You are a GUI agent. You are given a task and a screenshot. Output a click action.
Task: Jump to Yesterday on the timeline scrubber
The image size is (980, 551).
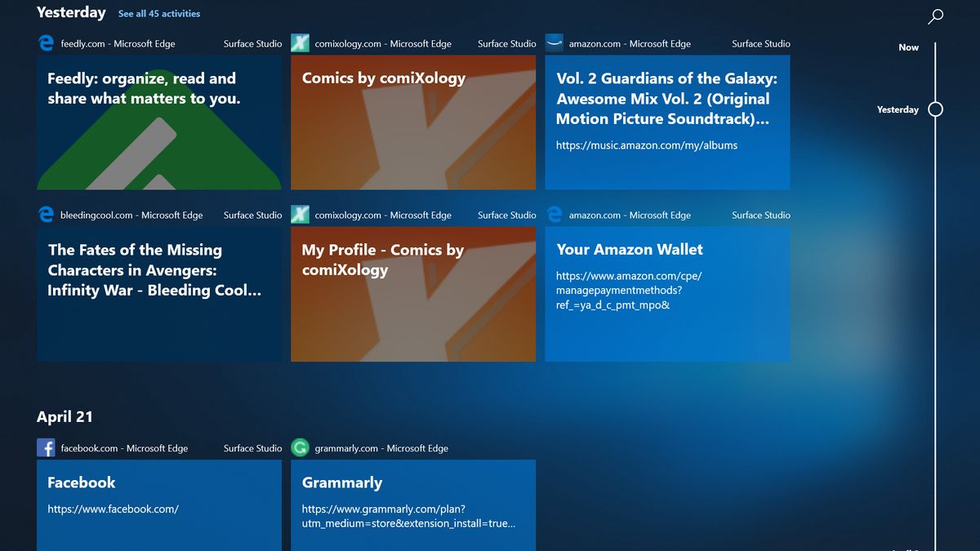pos(933,109)
